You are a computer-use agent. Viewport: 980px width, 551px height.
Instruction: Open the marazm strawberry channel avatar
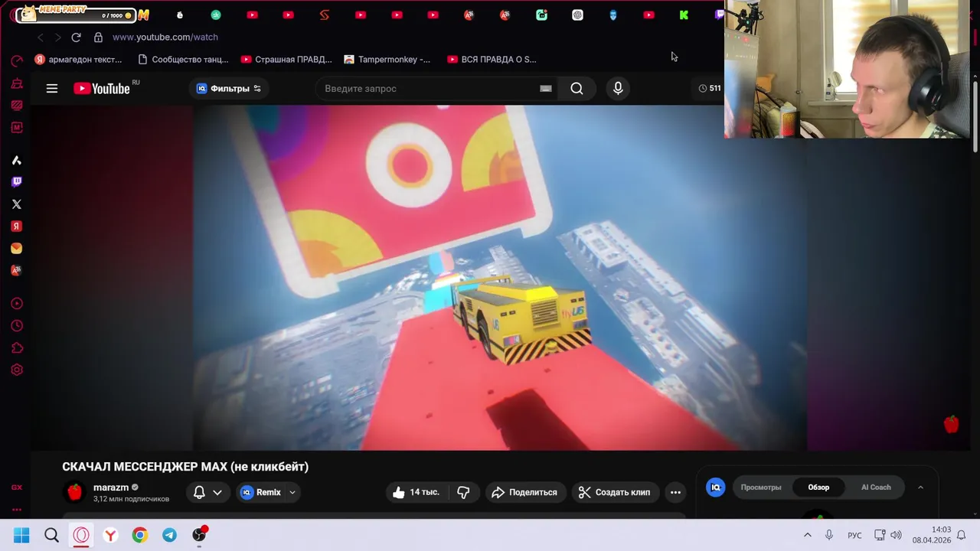(75, 492)
